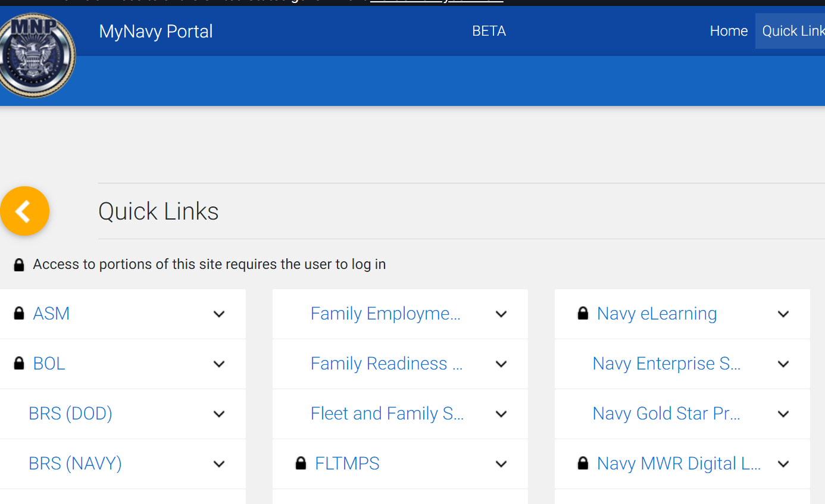Open the Navy eLearning link

point(657,314)
